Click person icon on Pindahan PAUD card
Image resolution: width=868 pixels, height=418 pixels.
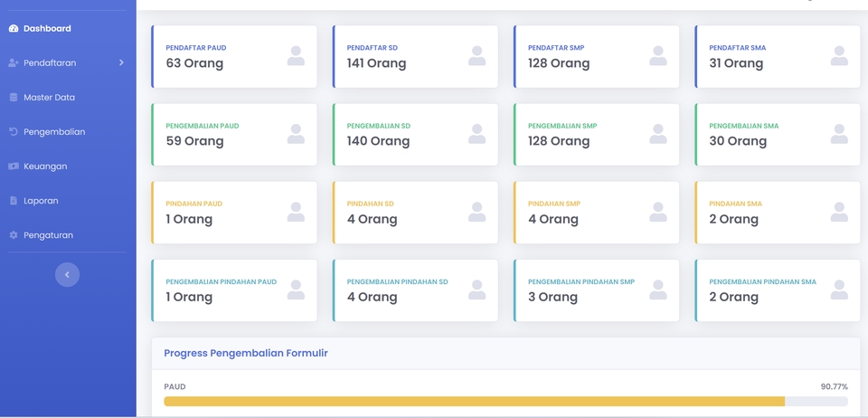click(296, 212)
